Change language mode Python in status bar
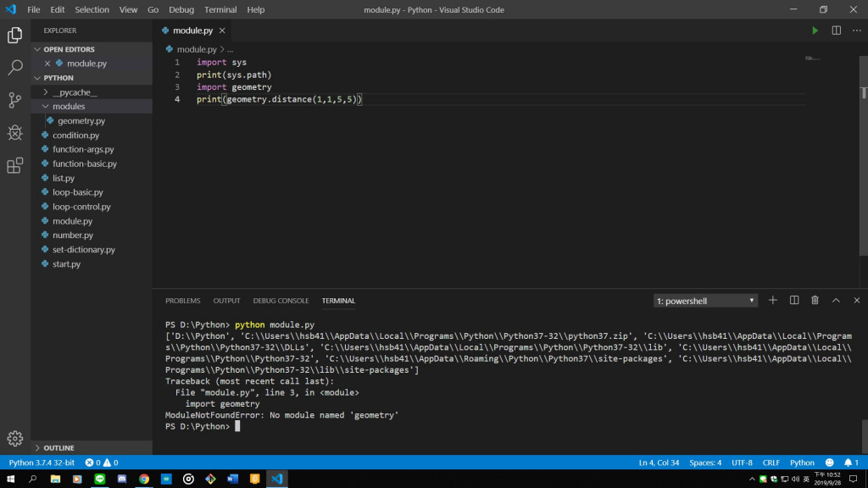The width and height of the screenshot is (868, 488). click(x=802, y=463)
